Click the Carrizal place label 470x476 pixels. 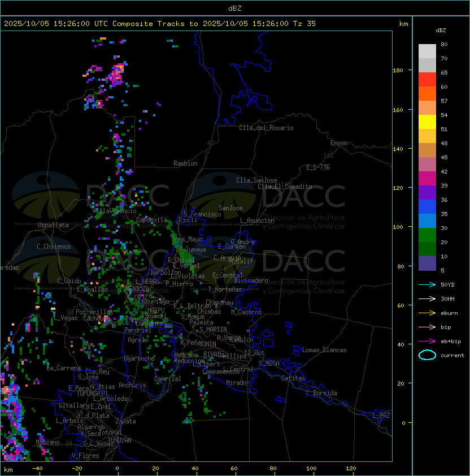click(x=167, y=379)
